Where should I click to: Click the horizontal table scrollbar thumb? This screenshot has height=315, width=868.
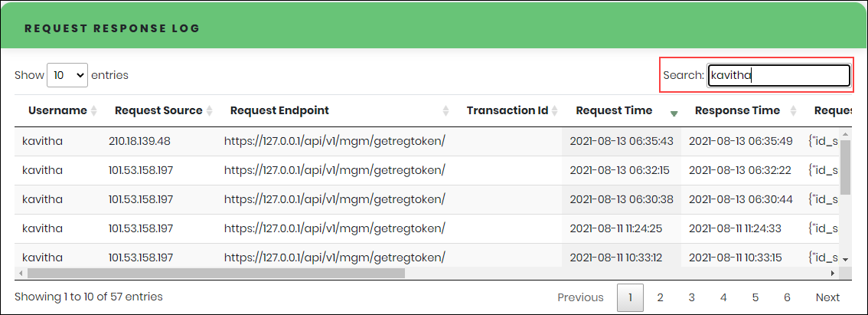pos(216,274)
